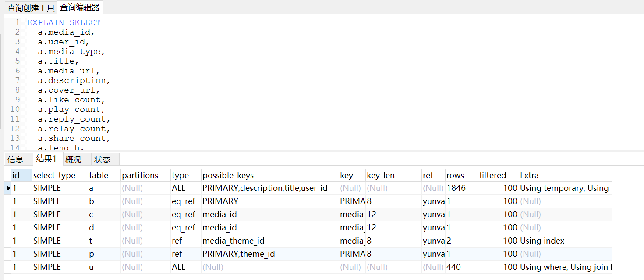
Task: Select the rows cell showing 440
Action: 453,267
